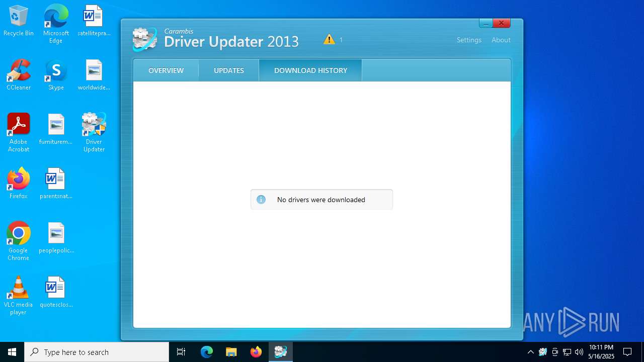
Task: Open Task View on the taskbar
Action: point(181,352)
